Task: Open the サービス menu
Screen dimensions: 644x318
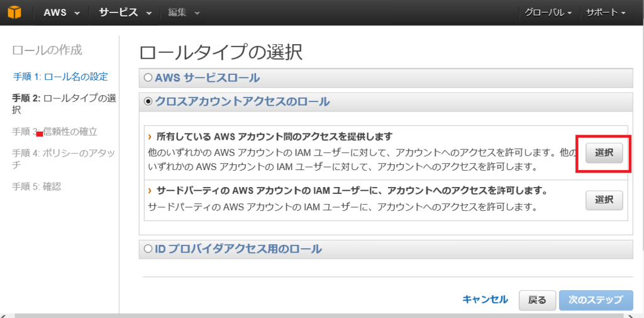Action: 125,13
